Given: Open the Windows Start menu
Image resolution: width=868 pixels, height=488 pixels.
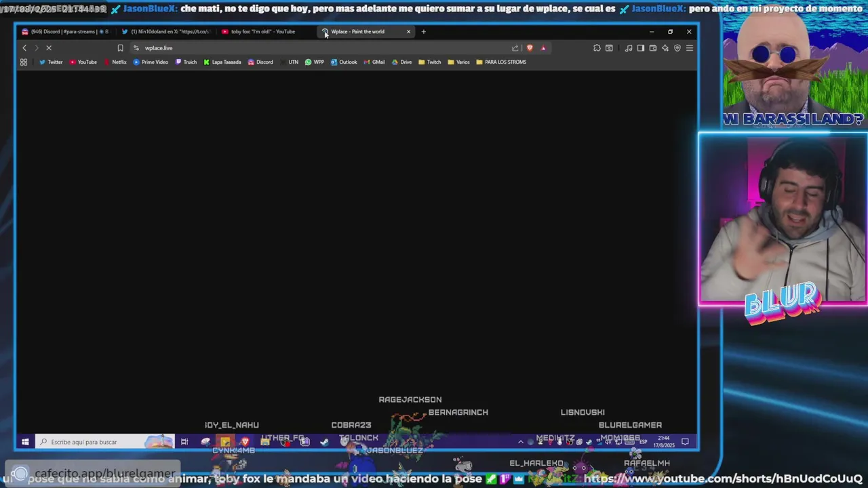Looking at the screenshot, I should [25, 442].
